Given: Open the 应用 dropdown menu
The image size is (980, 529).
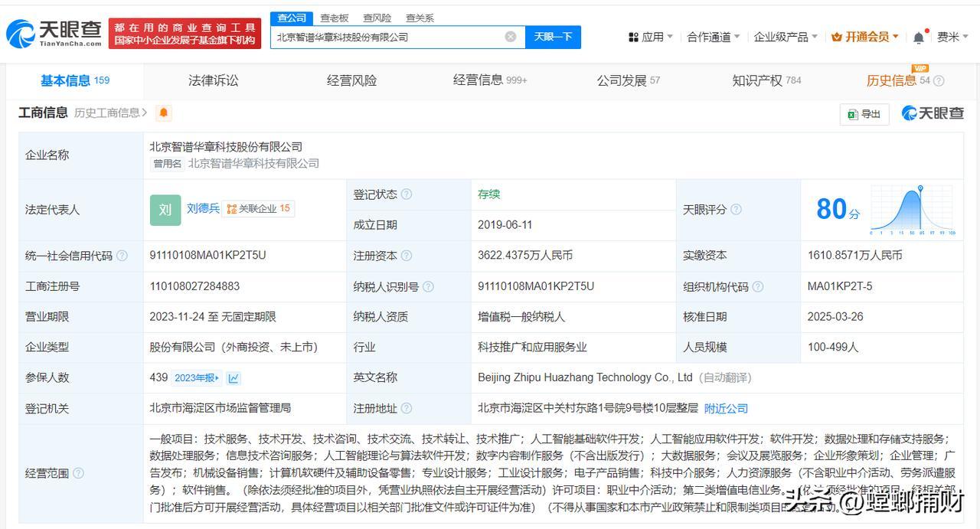Looking at the screenshot, I should click(651, 37).
